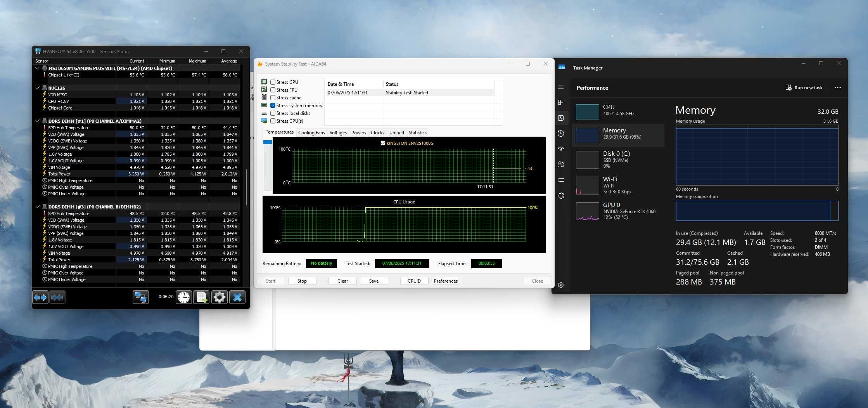868x408 pixels.
Task: Click HWiNFO collapse columns arrows icon
Action: pyautogui.click(x=57, y=297)
